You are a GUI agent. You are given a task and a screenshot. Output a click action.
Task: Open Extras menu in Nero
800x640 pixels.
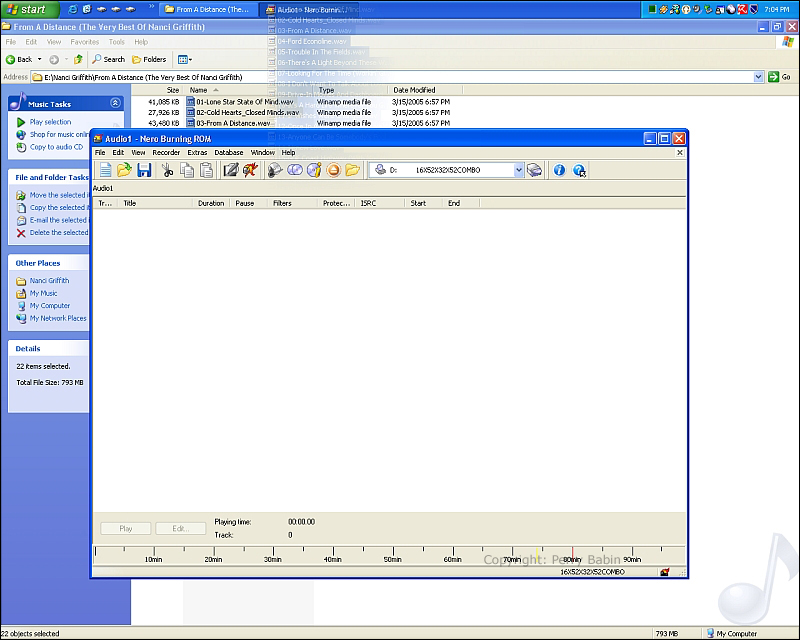point(197,153)
